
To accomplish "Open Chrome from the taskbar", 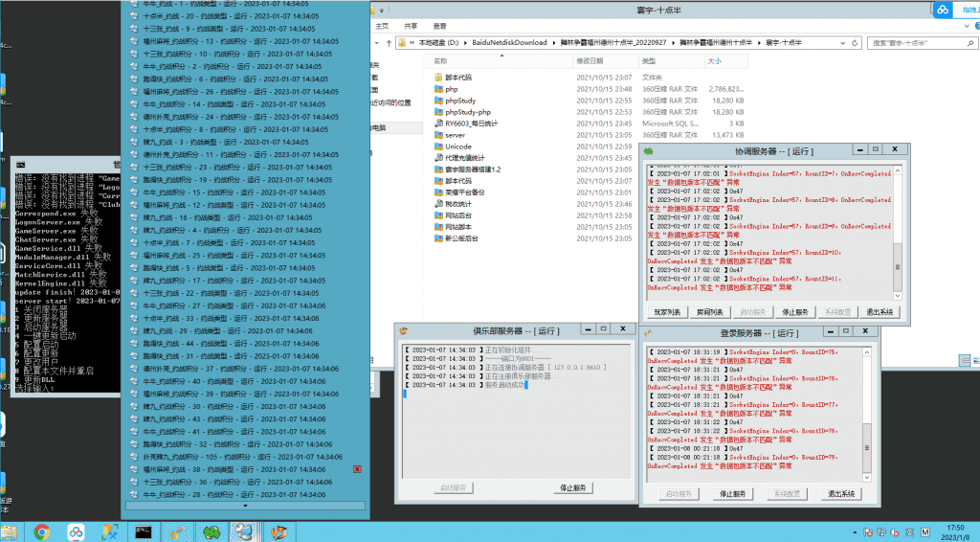I will click(x=42, y=532).
